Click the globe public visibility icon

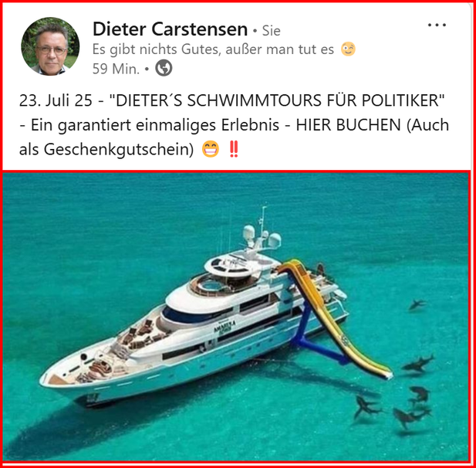point(164,68)
